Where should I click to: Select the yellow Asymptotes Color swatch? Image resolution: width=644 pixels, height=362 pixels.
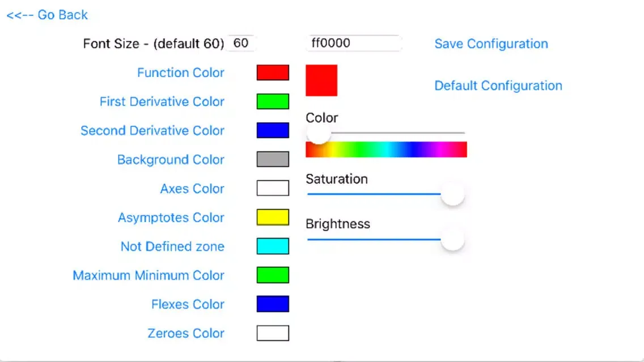(x=273, y=217)
